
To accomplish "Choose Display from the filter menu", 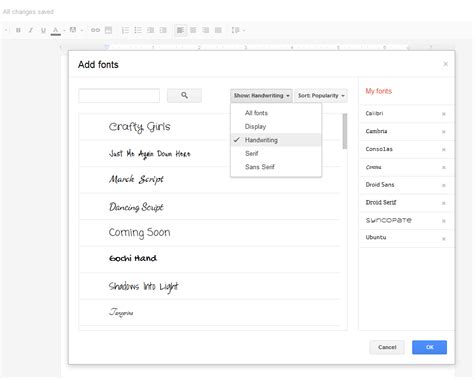I will 276,127.
